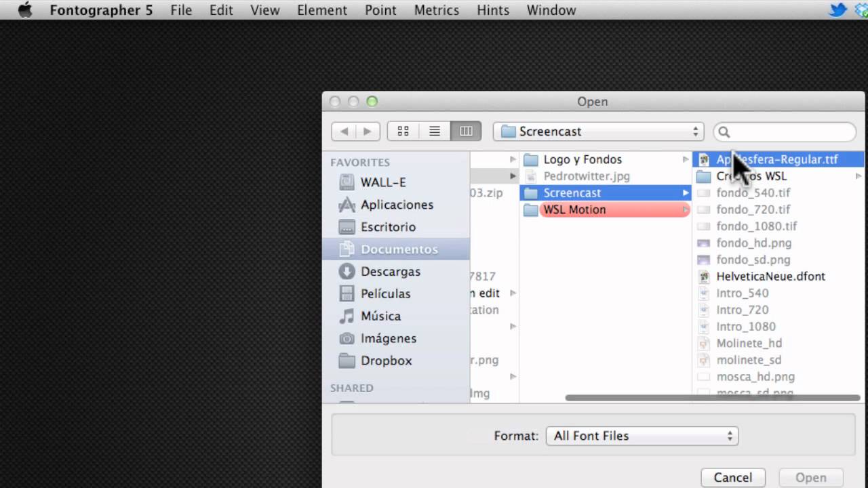Open the Fontographer 5 application menu
This screenshot has height=488, width=868.
[x=101, y=10]
